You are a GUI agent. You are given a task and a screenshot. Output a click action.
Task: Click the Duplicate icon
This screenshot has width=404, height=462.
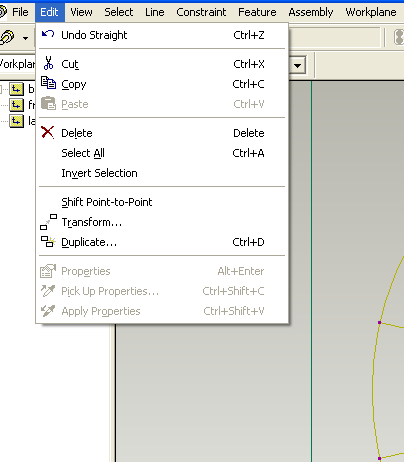(x=48, y=242)
